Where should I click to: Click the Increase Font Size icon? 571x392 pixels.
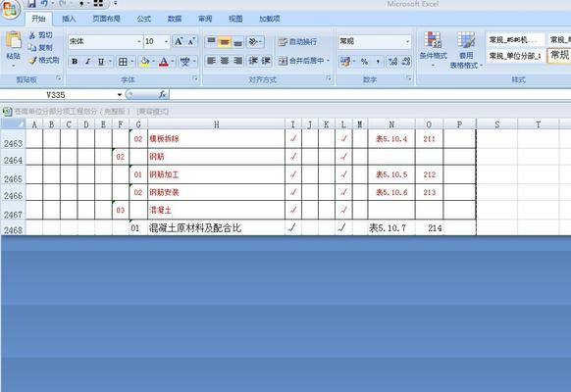(x=179, y=41)
